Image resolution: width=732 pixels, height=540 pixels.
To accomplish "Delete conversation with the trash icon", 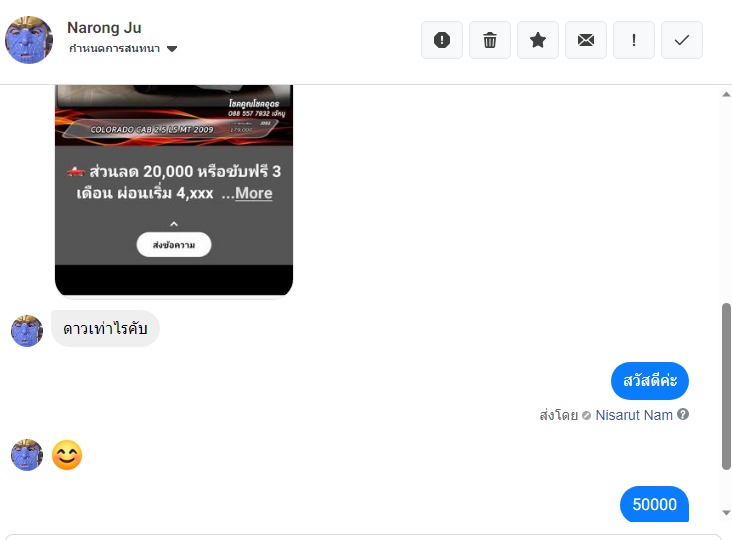I will pos(490,40).
